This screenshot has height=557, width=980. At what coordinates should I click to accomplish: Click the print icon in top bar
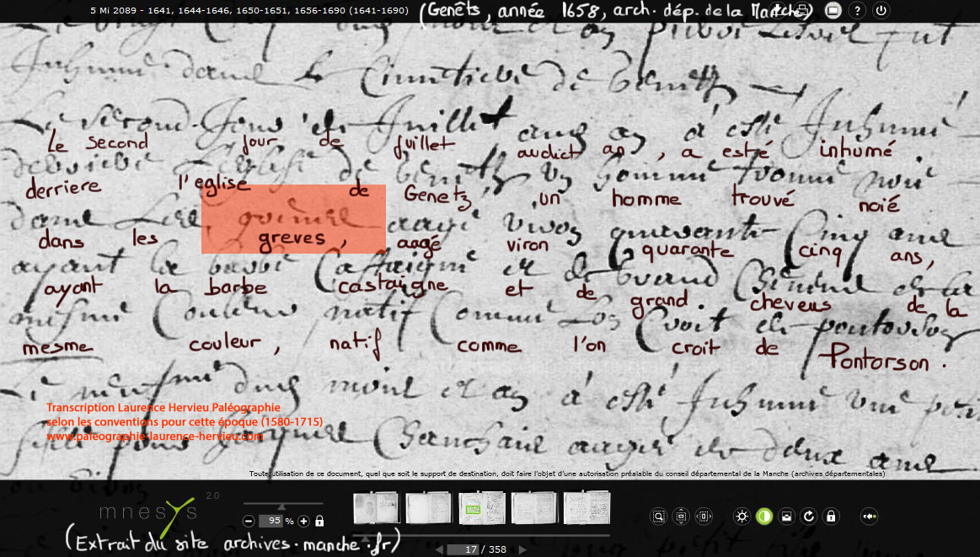803,11
